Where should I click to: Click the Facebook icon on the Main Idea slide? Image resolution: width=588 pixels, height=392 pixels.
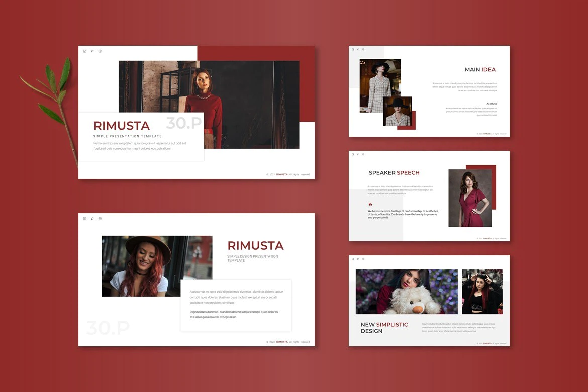point(353,49)
